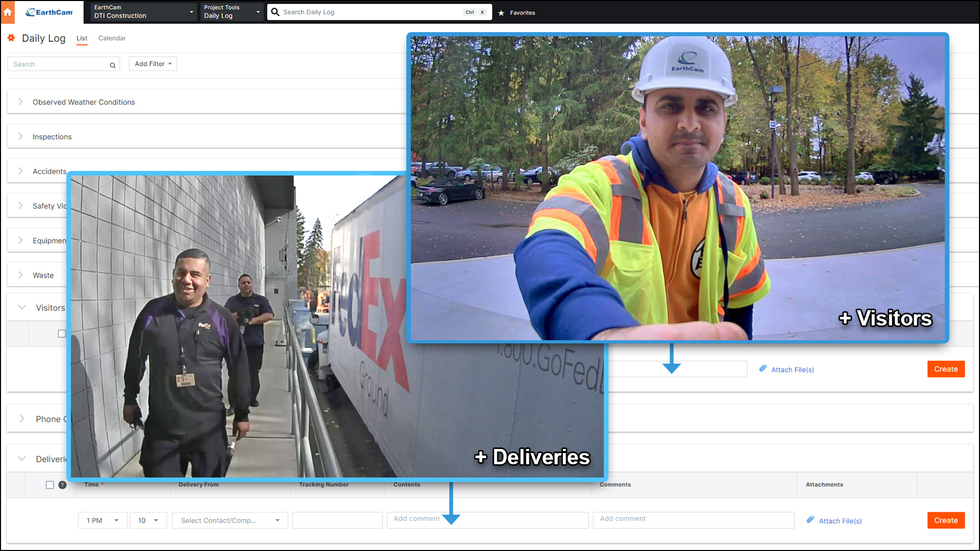Click the Favorites star icon
The image size is (980, 551).
(x=501, y=13)
